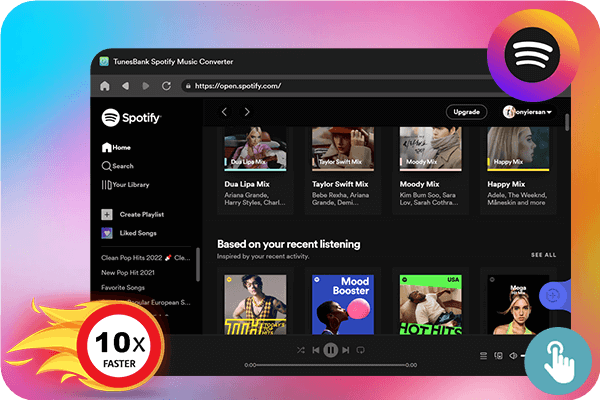
Task: Click the Create Playlist plus icon
Action: (x=107, y=214)
